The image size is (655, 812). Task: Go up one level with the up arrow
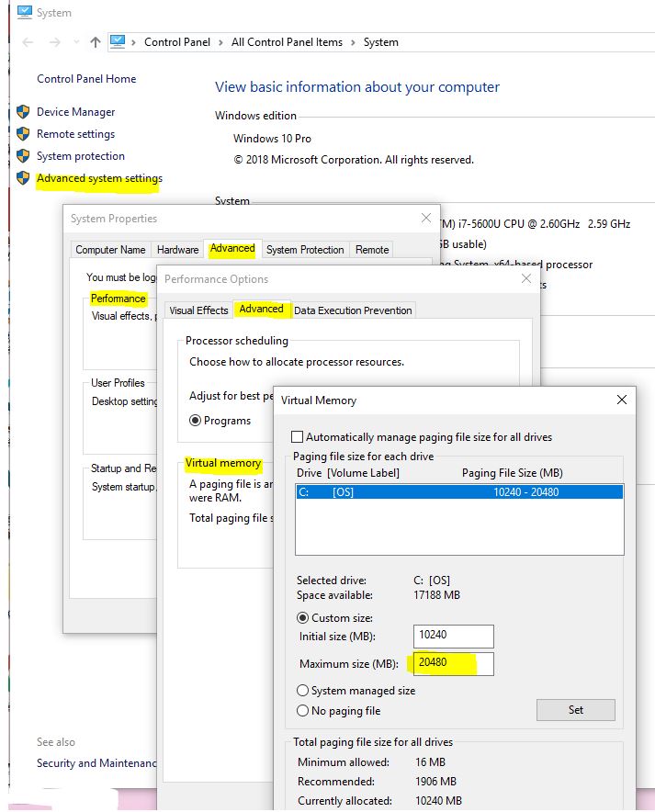[96, 42]
